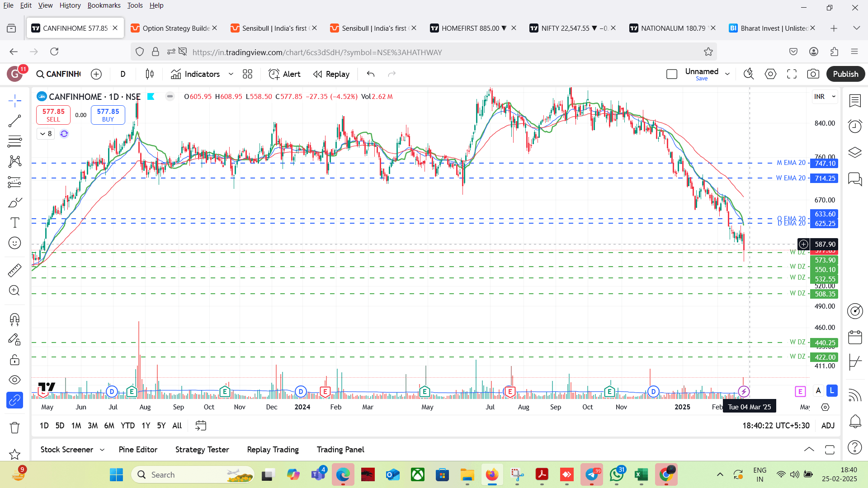The width and height of the screenshot is (868, 488).
Task: Toggle stay in drawing mode
Action: click(x=14, y=339)
